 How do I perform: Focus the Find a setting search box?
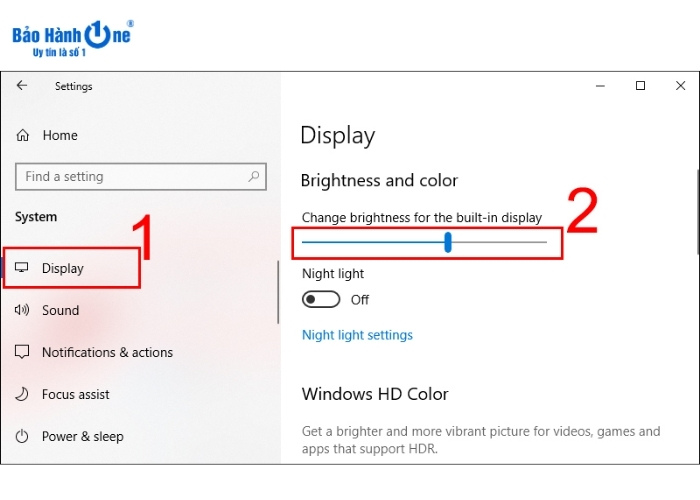point(130,177)
